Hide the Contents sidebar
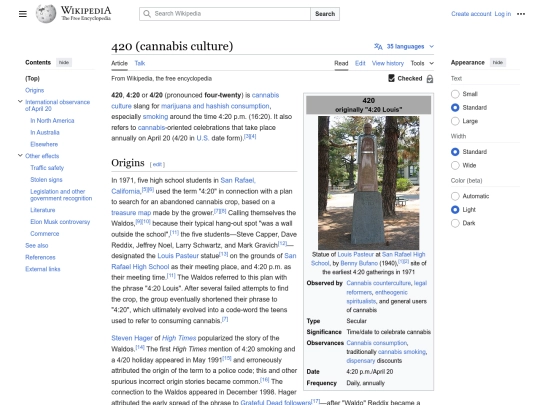 click(x=64, y=62)
